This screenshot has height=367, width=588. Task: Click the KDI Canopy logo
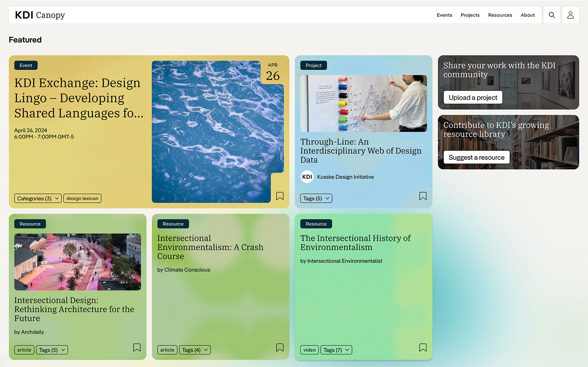pos(40,15)
